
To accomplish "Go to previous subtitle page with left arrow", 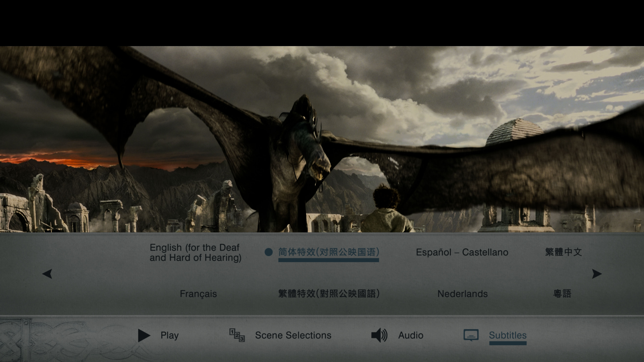I will (x=47, y=274).
